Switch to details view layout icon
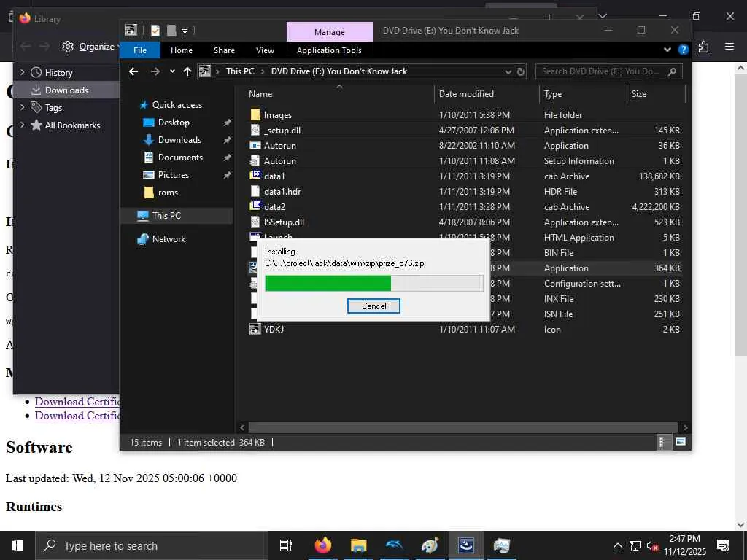Image resolution: width=747 pixels, height=560 pixels. pos(662,442)
